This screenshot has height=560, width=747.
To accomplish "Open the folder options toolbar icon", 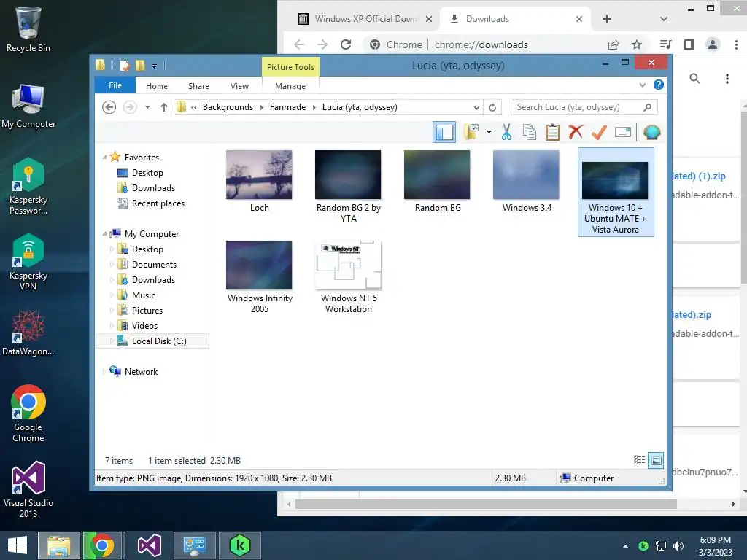I will point(471,132).
